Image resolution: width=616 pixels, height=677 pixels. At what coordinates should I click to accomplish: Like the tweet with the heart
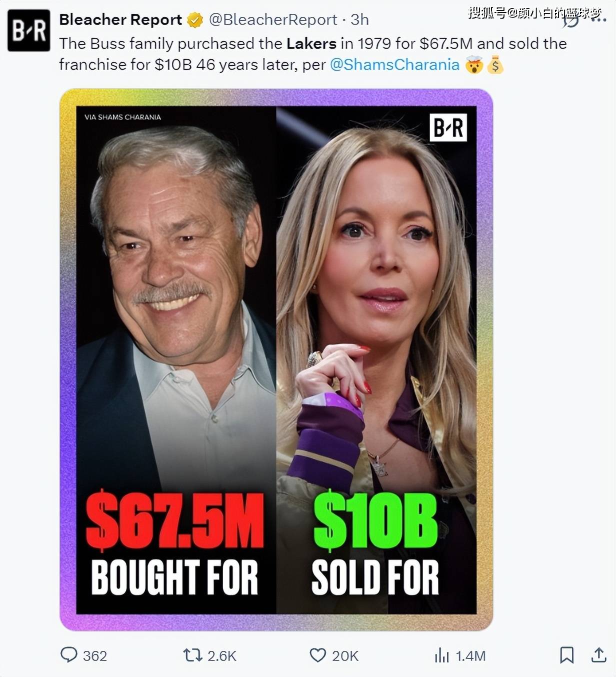pos(317,655)
